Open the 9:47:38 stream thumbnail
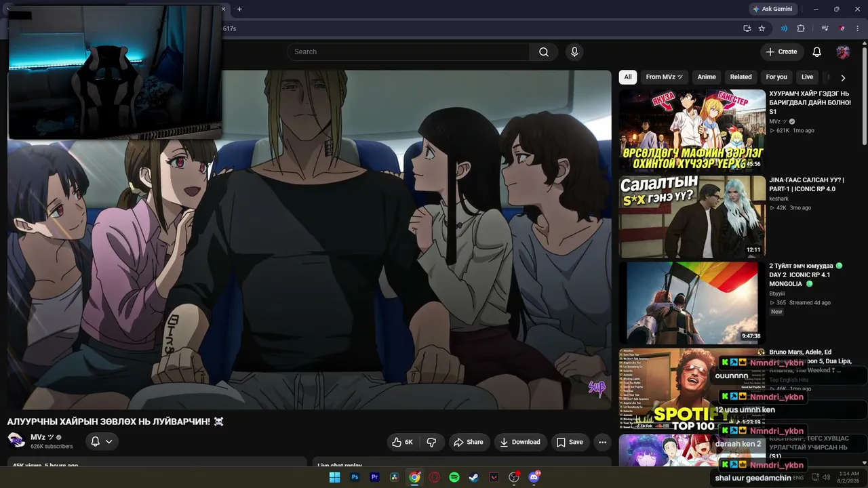The width and height of the screenshot is (868, 488). click(692, 303)
